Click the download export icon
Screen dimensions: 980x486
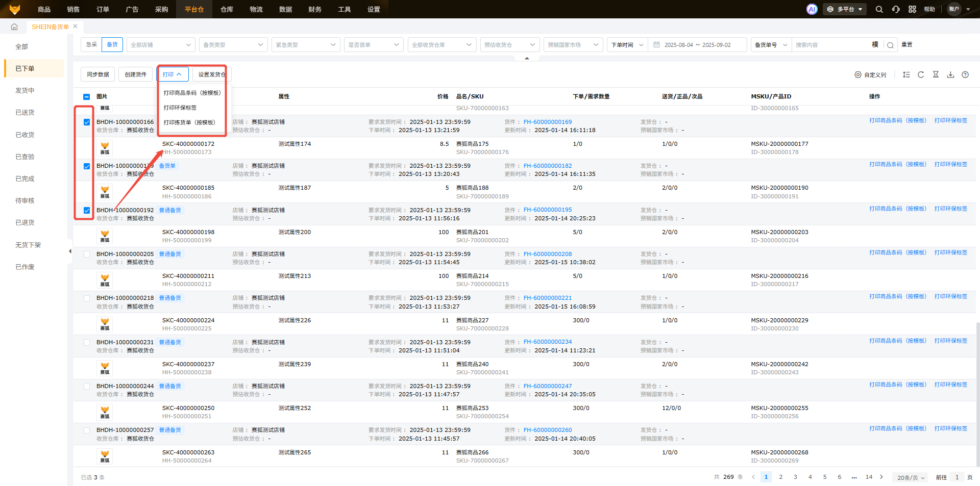[x=950, y=74]
